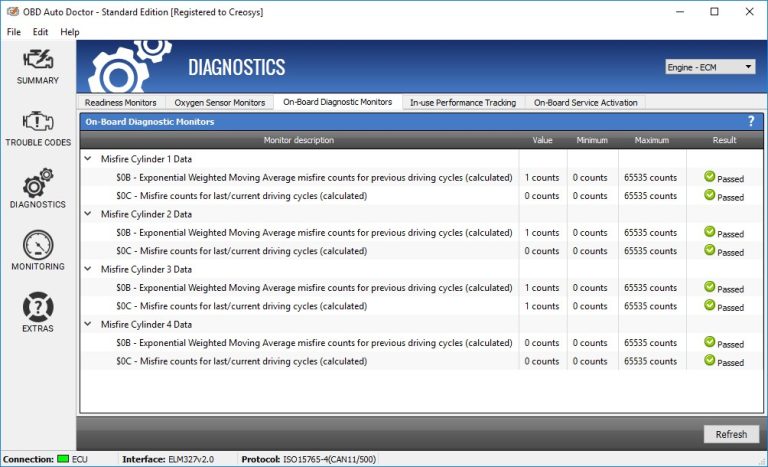Click the Value column header
The image size is (768, 467).
542,140
